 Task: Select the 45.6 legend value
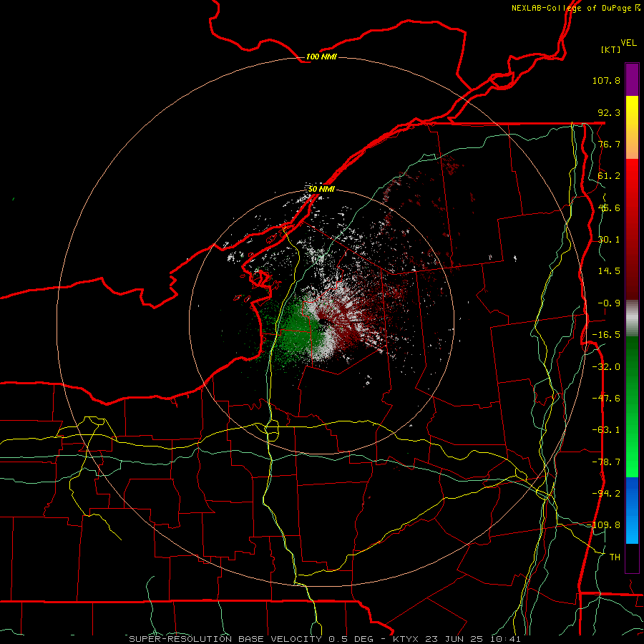click(x=609, y=208)
